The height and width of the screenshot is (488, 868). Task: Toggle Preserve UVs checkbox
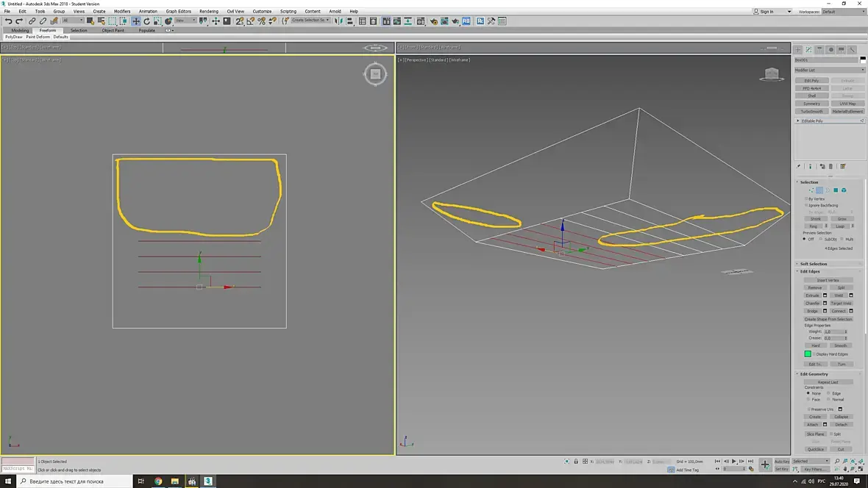pos(808,409)
